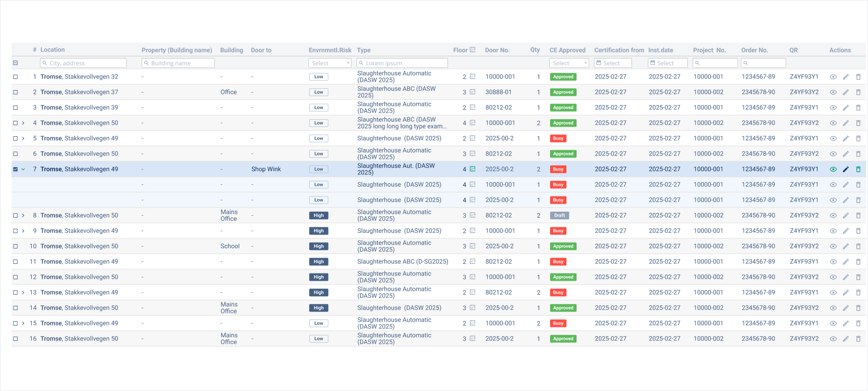
Task: Open floor plan icon in row 1
Action: click(473, 77)
